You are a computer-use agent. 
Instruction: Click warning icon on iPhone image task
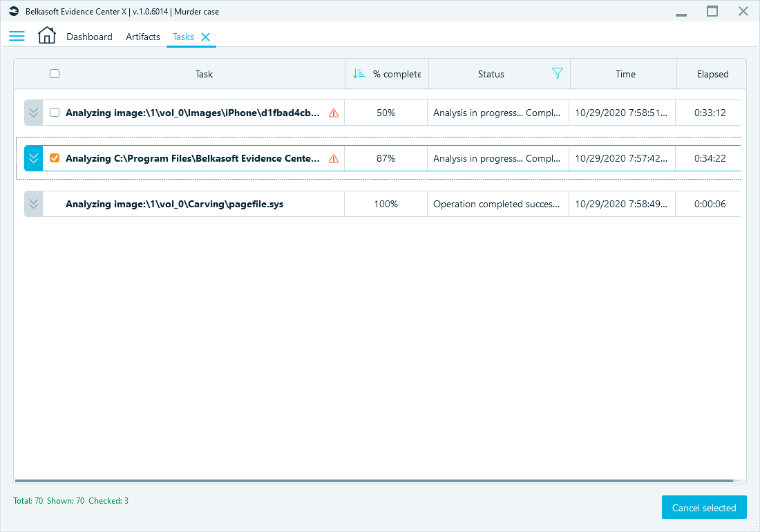point(334,113)
